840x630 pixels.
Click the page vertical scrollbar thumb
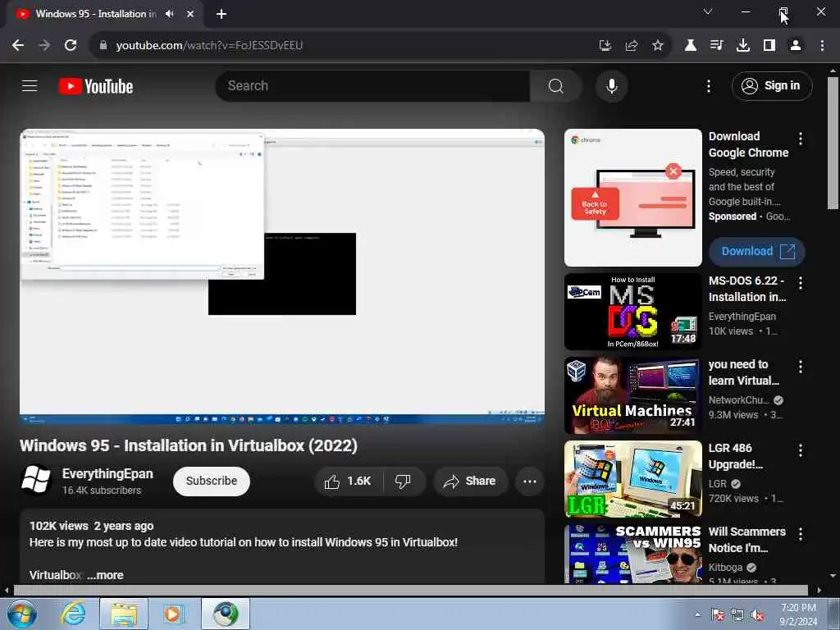pyautogui.click(x=833, y=143)
